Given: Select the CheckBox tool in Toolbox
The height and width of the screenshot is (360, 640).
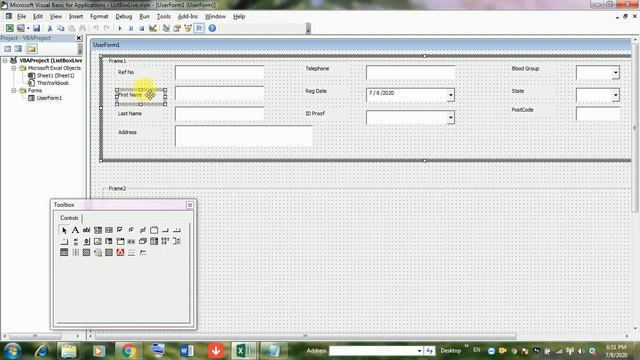Looking at the screenshot, I should [x=120, y=230].
